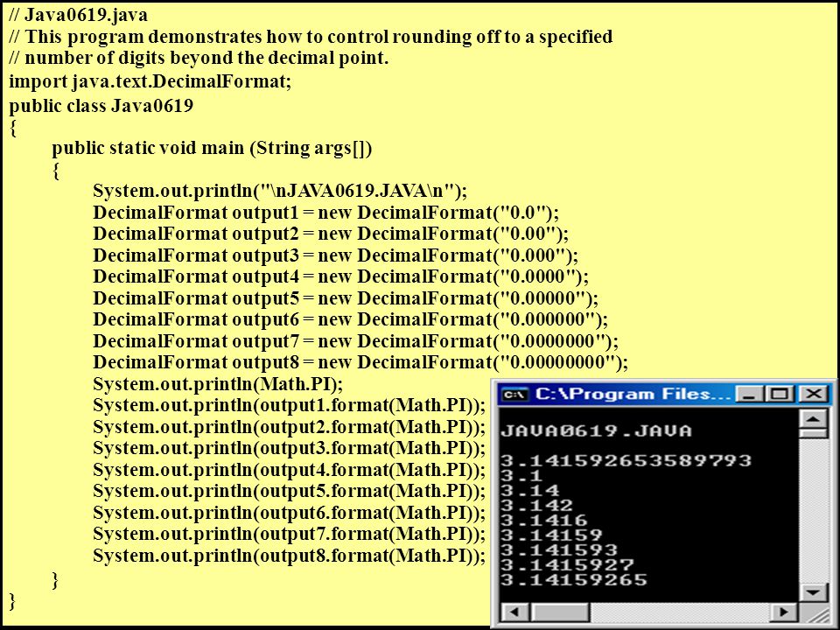Click the DecimalFormat output7 declaration line
Image resolution: width=840 pixels, height=630 pixels.
[x=356, y=341]
